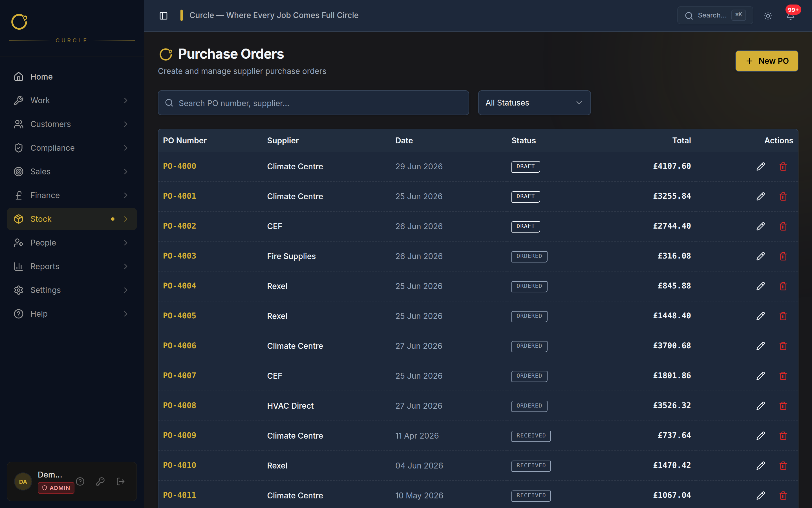Delete PO-4002 using trash icon
This screenshot has height=508, width=812.
click(x=783, y=226)
